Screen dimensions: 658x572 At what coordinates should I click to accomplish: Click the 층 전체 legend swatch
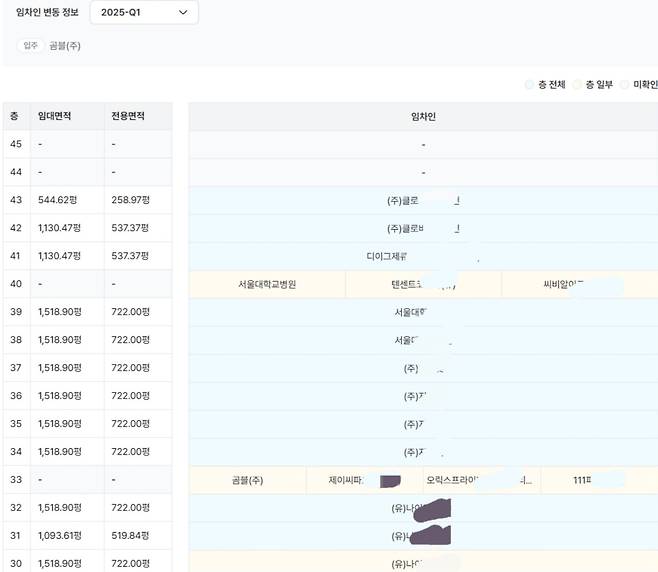[529, 85]
